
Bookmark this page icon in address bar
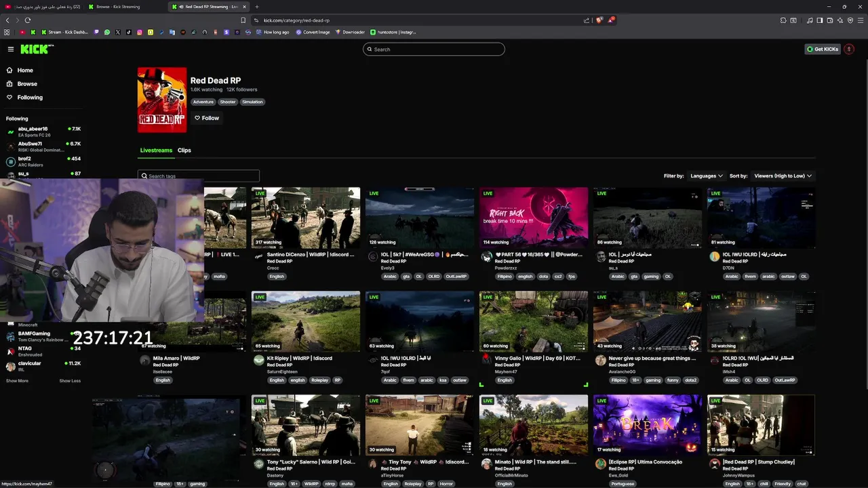243,20
